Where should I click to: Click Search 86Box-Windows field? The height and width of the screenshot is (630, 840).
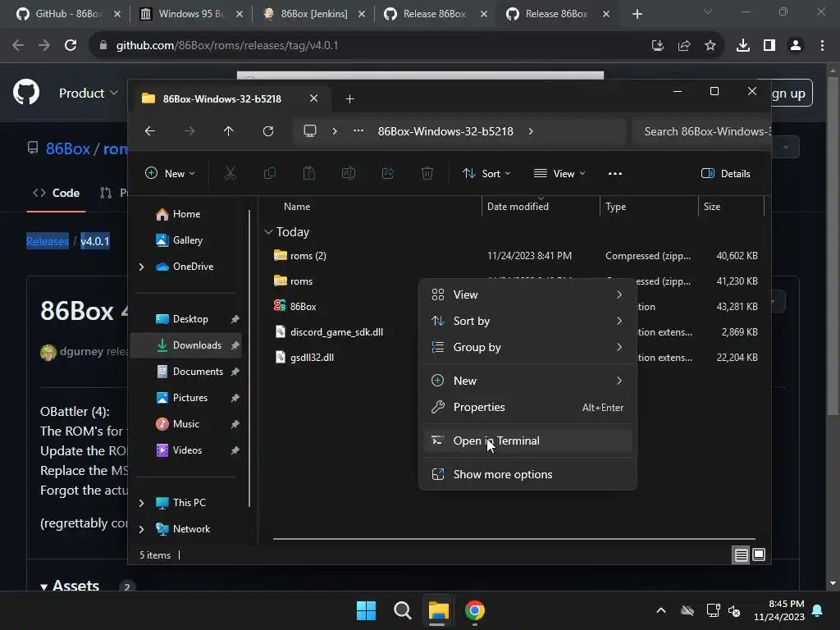point(701,131)
